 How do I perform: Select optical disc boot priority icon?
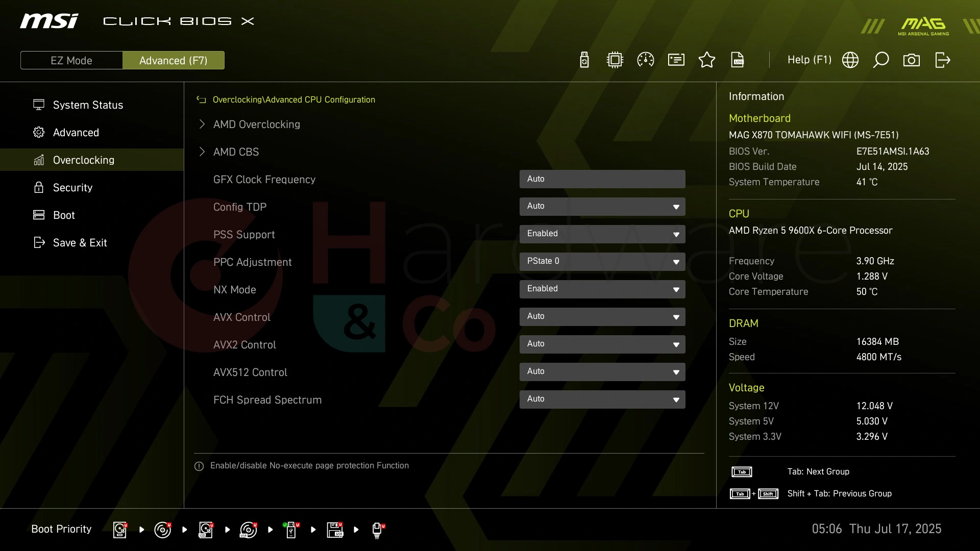pos(163,530)
